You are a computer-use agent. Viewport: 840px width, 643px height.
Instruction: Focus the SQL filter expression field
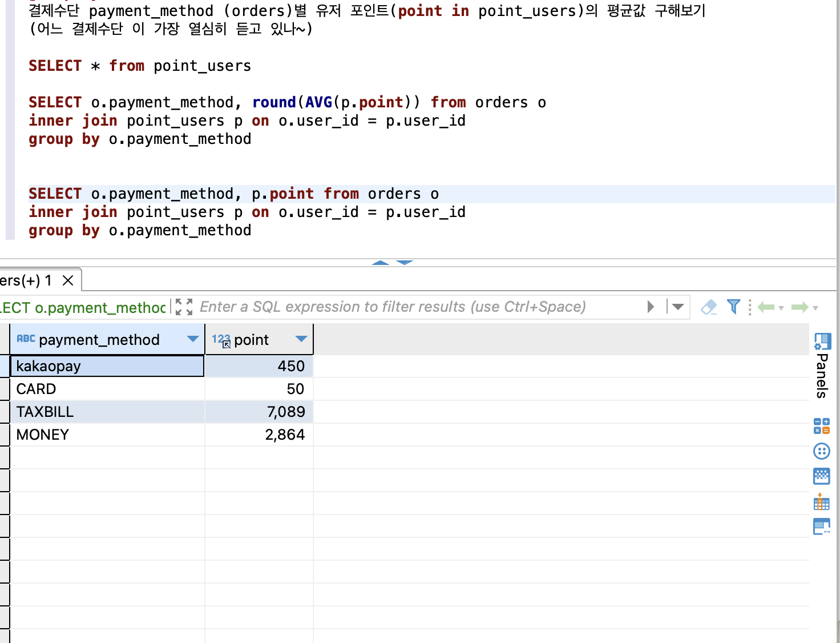point(419,307)
